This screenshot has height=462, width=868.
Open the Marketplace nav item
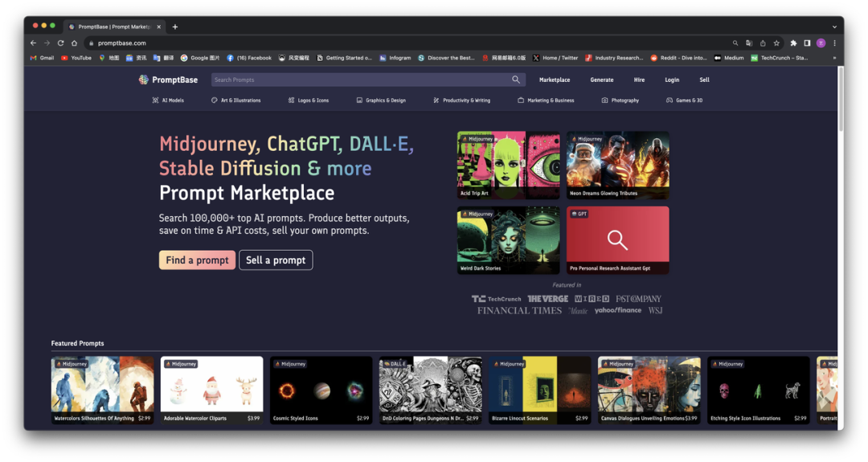pos(555,80)
